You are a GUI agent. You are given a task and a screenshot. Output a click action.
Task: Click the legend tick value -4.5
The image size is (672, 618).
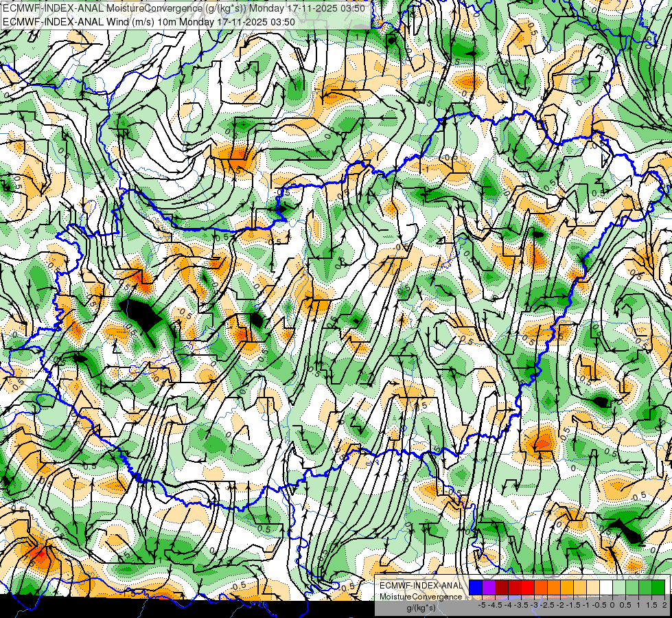click(496, 605)
